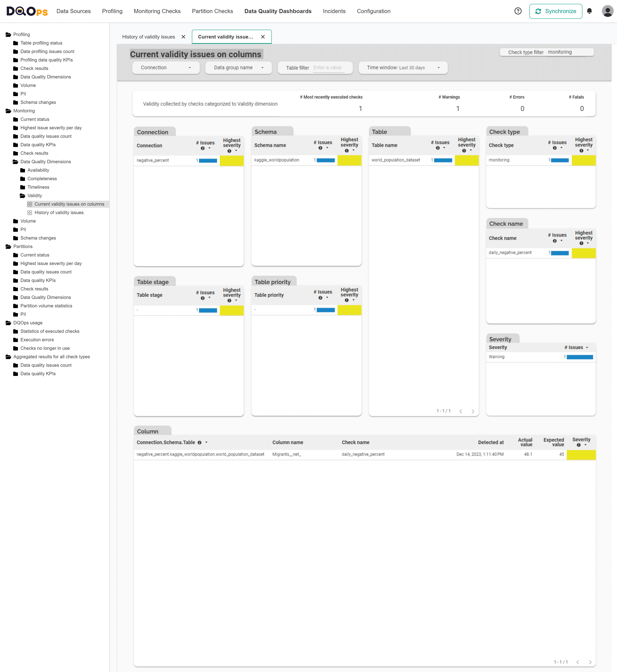The image size is (617, 672).
Task: Open the Time window Last 30 days dropdown
Action: 403,67
